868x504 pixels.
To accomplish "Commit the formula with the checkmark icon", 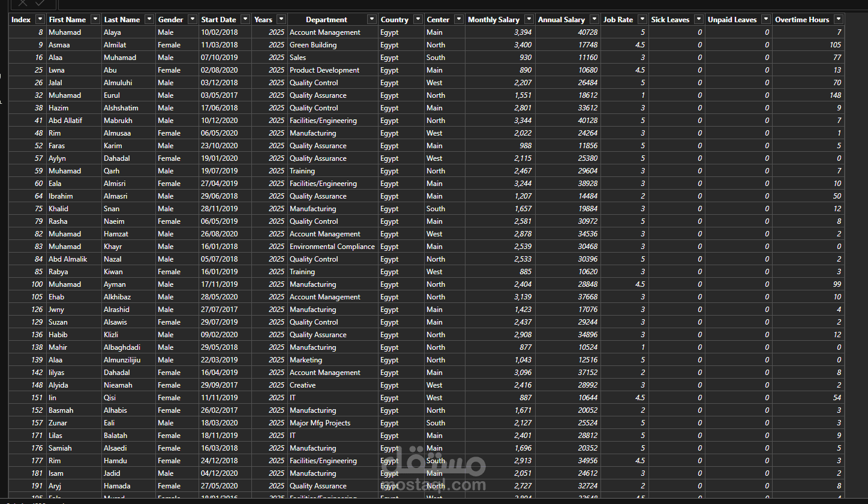I will [x=40, y=4].
